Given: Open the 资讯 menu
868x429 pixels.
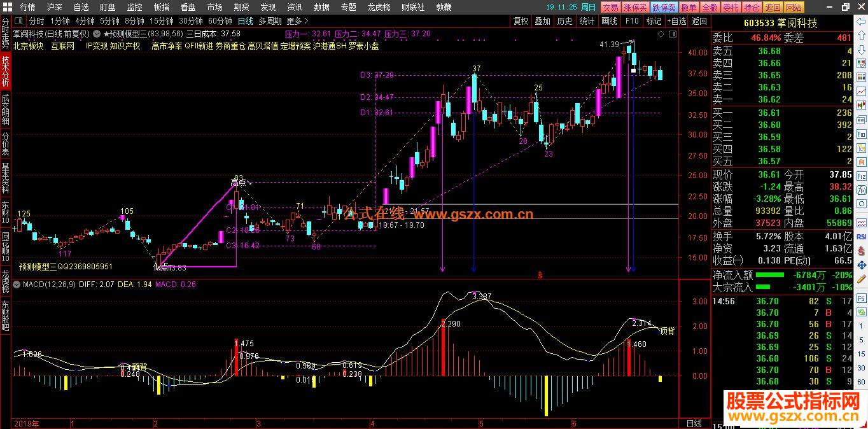Looking at the screenshot, I should click(x=295, y=7).
